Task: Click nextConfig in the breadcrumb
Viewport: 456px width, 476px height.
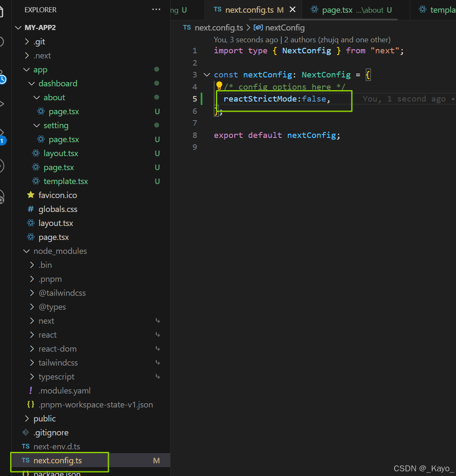Action: tap(285, 28)
